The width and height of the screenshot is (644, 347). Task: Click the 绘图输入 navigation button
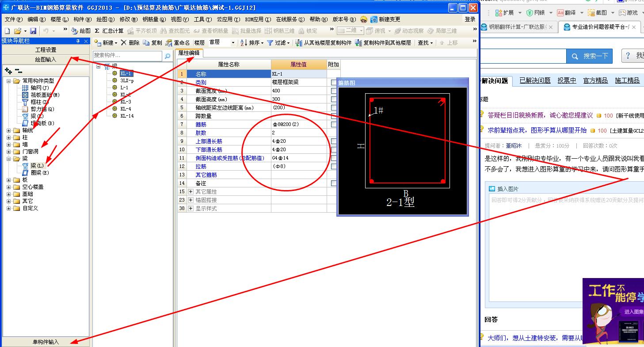tap(46, 59)
